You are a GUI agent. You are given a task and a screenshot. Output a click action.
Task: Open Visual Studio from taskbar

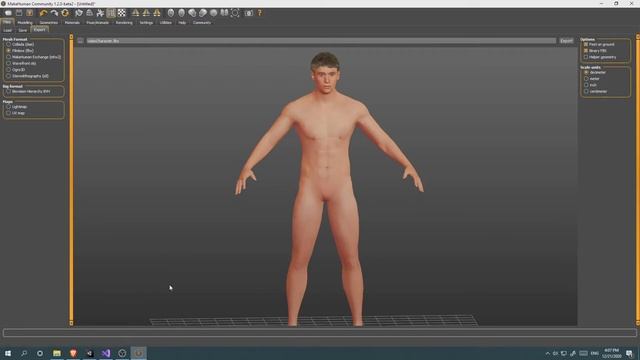pos(106,353)
